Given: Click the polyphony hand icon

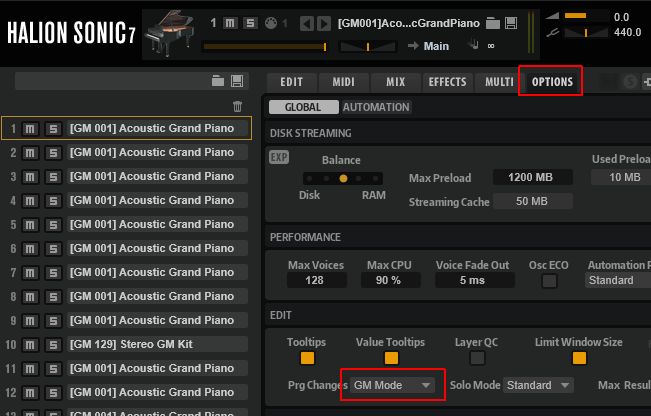Looking at the screenshot, I should (474, 45).
